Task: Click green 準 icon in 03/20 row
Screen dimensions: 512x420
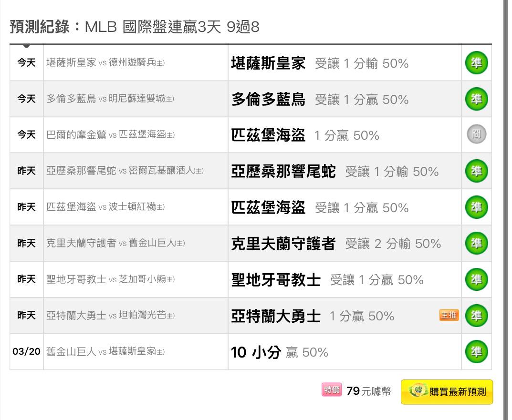Action: coord(476,352)
